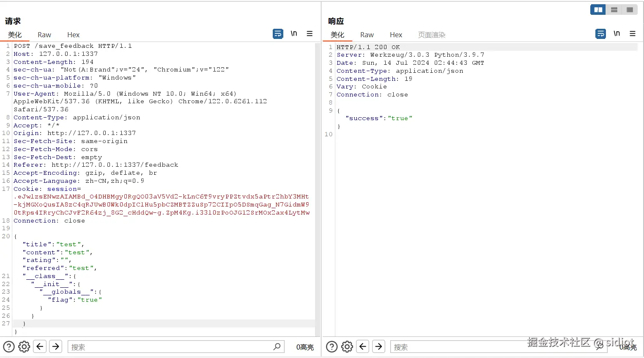The height and width of the screenshot is (358, 644).
Task: Select the request 美化 tab
Action: pyautogui.click(x=15, y=35)
